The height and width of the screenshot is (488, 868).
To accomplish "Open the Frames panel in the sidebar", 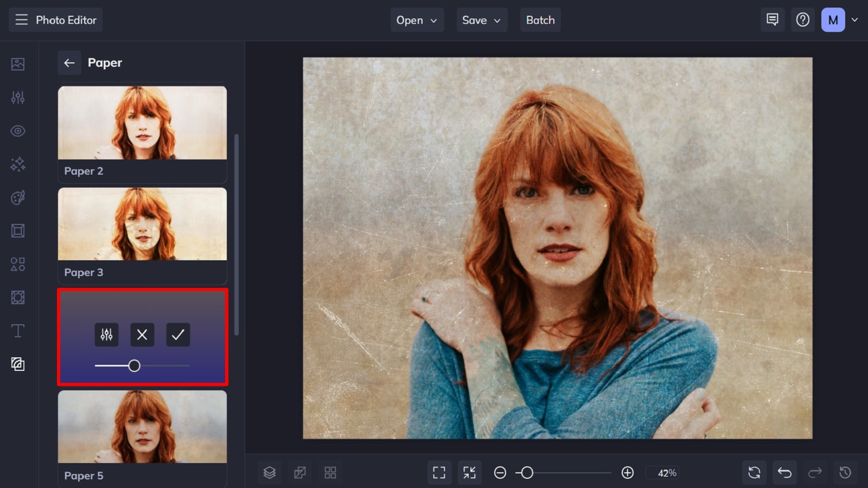I will pos(18,230).
